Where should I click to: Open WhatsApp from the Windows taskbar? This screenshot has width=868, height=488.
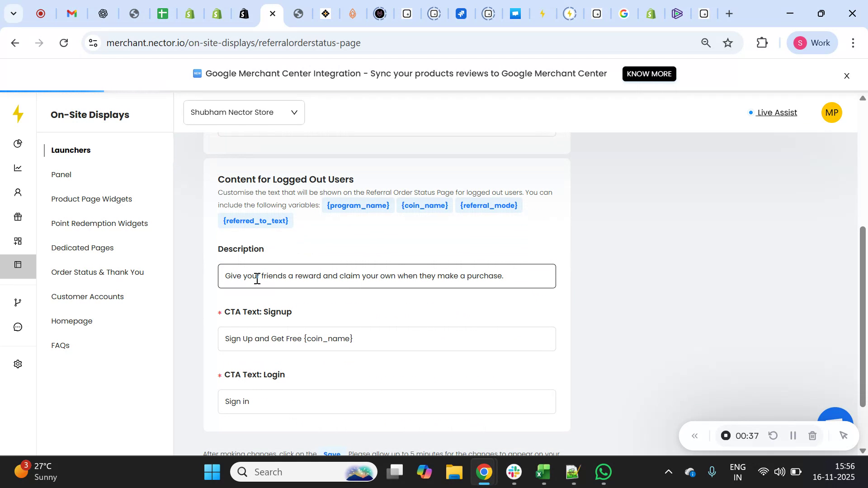603,471
